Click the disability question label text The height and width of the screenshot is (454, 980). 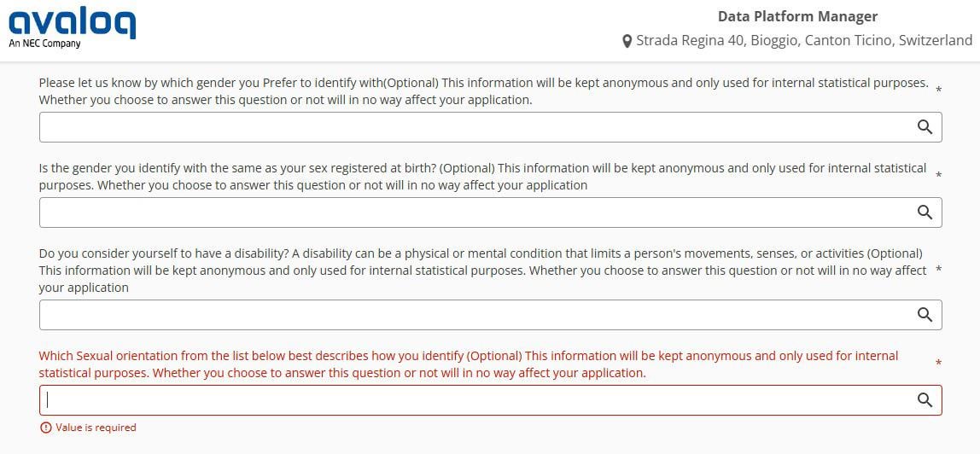[x=483, y=271]
